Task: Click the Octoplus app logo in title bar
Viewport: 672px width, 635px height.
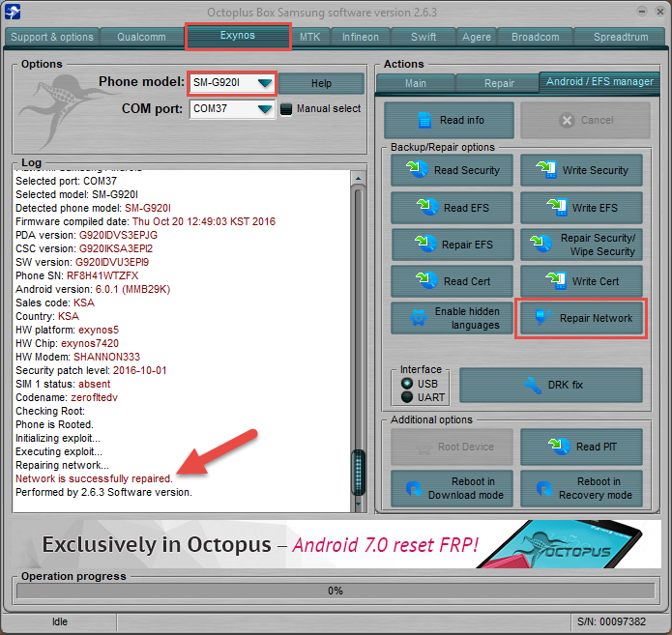Action: coord(13,12)
